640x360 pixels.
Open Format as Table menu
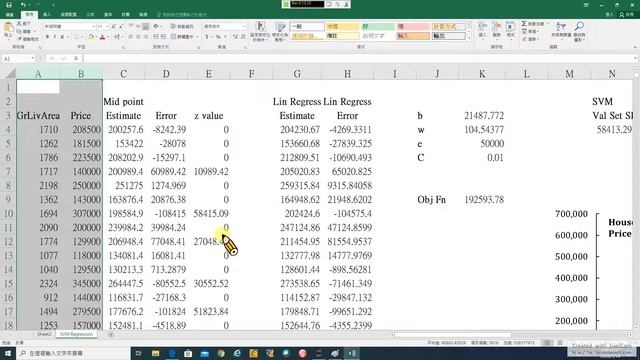coord(280,31)
